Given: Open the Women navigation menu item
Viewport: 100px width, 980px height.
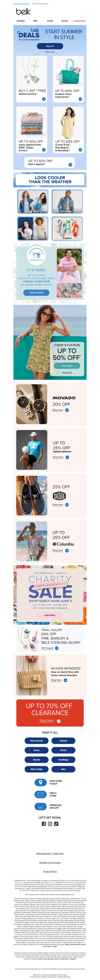Looking at the screenshot, I should coord(20,21).
